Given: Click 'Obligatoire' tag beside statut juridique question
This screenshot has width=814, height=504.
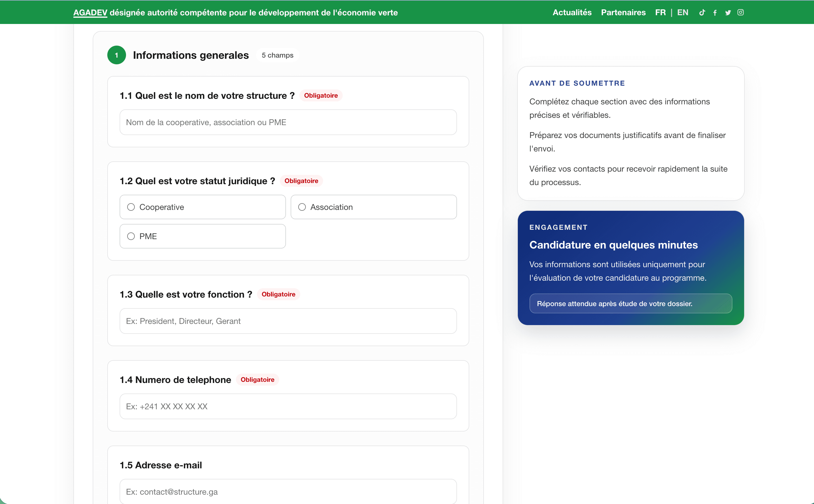Looking at the screenshot, I should coord(301,181).
